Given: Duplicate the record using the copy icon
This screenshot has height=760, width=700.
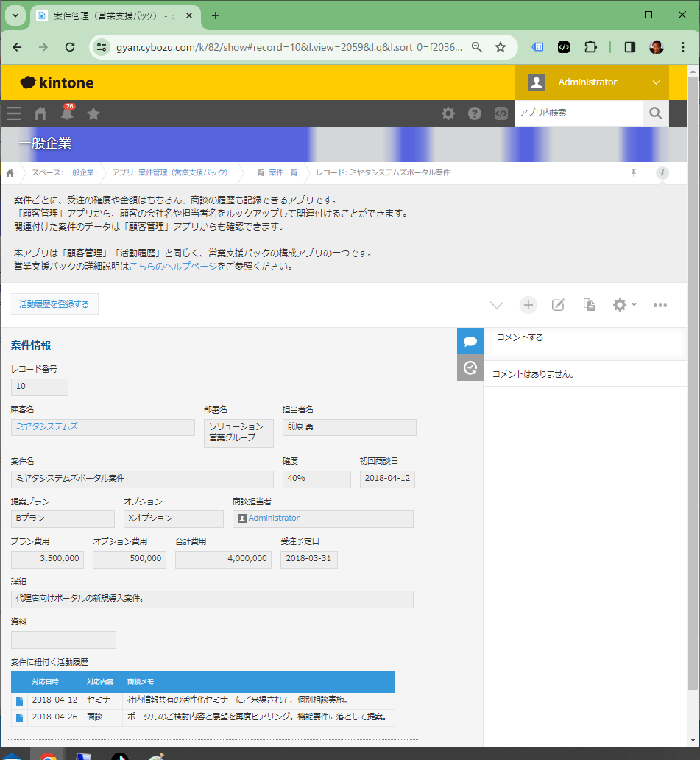Looking at the screenshot, I should tap(589, 305).
